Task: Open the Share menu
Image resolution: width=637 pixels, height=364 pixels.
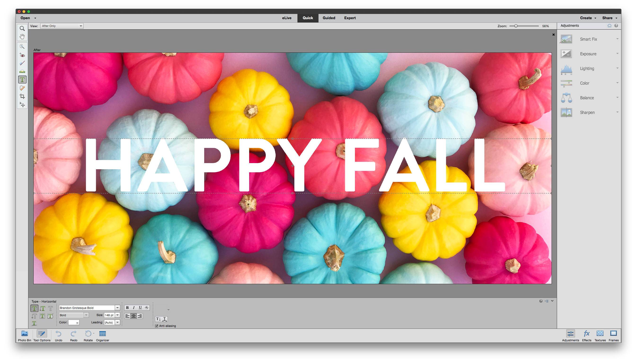Action: 610,18
